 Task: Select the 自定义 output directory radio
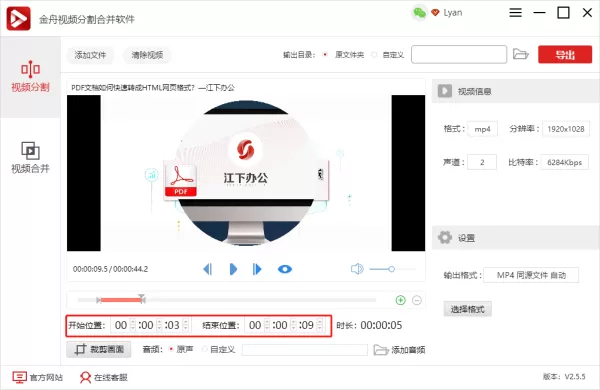pyautogui.click(x=374, y=55)
